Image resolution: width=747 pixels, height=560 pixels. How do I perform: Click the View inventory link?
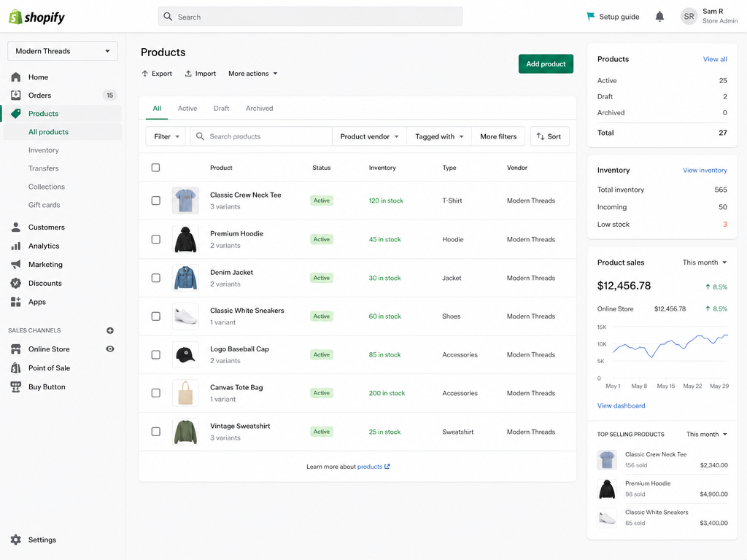(705, 170)
